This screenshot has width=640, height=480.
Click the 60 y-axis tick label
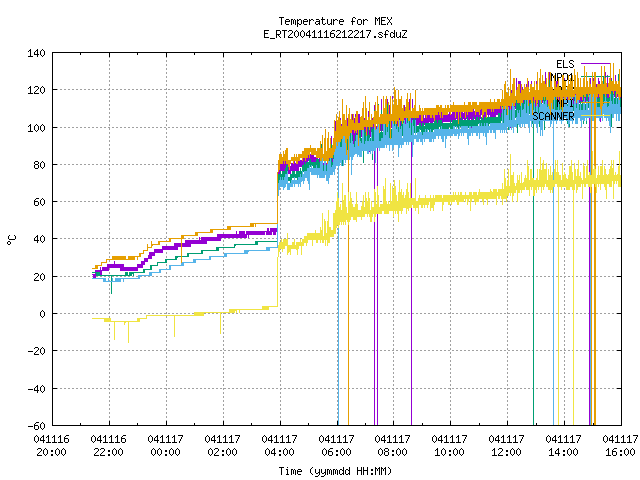coord(39,202)
